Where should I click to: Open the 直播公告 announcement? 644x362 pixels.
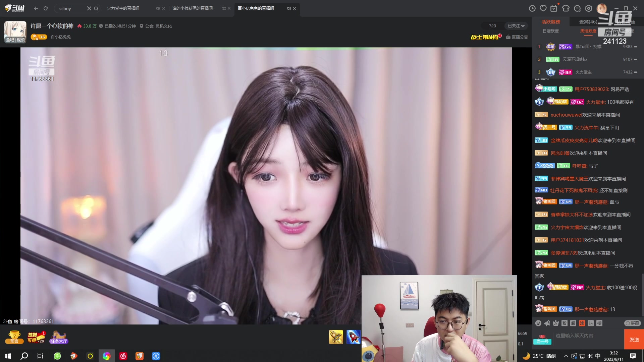click(517, 37)
